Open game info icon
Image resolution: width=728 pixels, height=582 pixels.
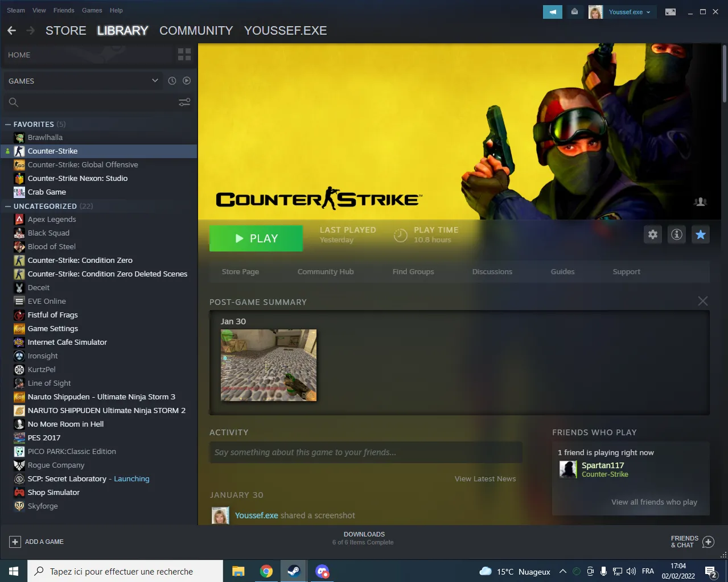pyautogui.click(x=677, y=234)
